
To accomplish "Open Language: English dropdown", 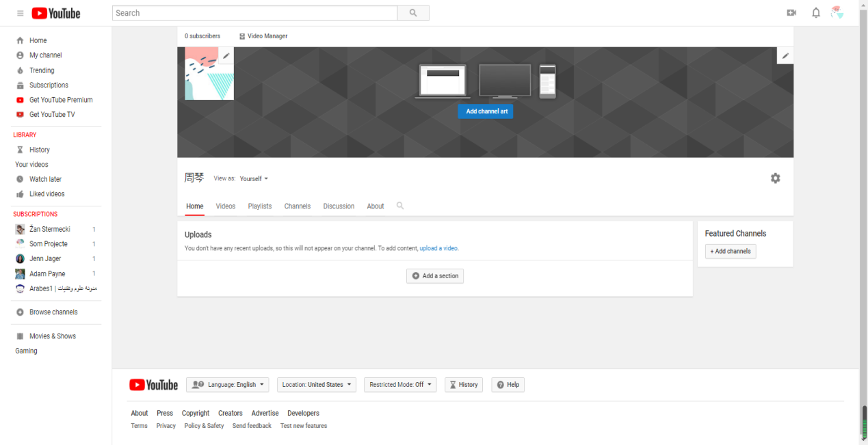I will [x=228, y=385].
